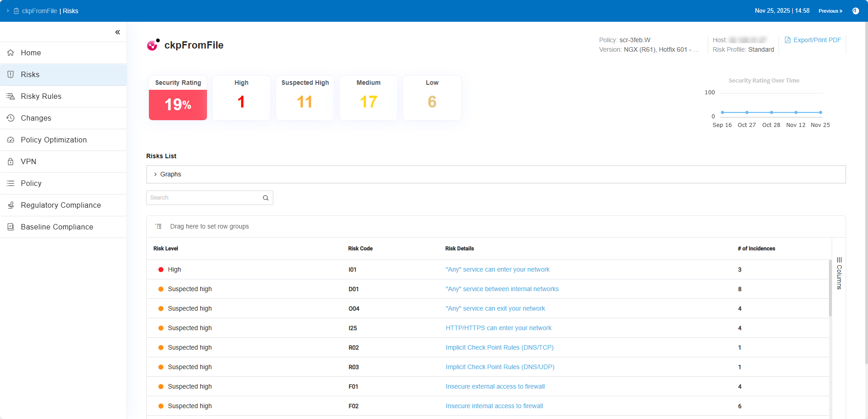This screenshot has height=419, width=868.
Task: Click the search magnifier icon
Action: coord(266,198)
